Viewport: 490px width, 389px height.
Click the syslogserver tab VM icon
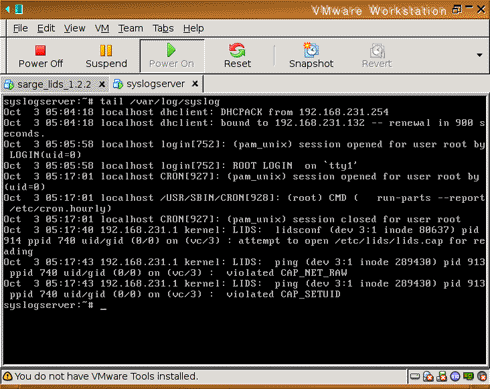coord(118,84)
